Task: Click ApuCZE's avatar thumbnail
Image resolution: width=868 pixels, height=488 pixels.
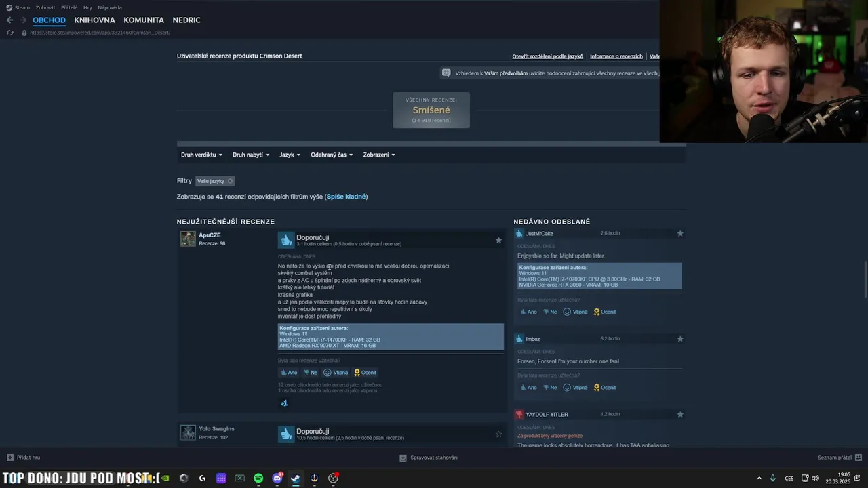Action: tap(188, 239)
